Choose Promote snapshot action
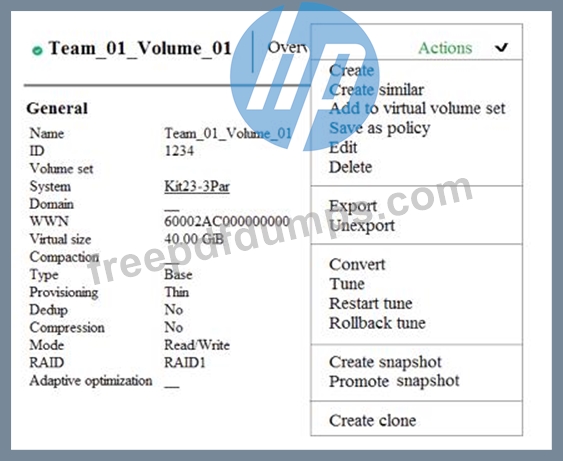This screenshot has width=563, height=461. point(394,381)
